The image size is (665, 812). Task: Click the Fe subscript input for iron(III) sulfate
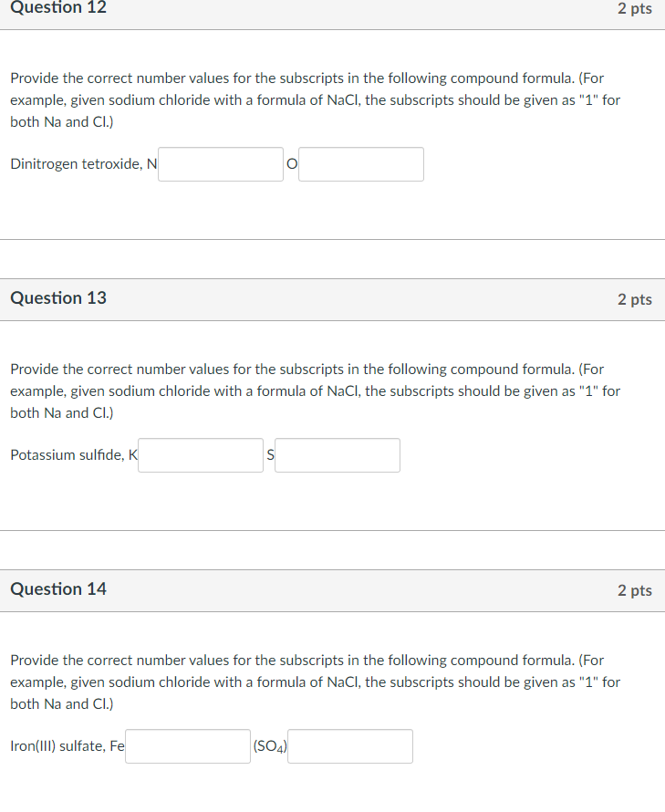click(187, 745)
